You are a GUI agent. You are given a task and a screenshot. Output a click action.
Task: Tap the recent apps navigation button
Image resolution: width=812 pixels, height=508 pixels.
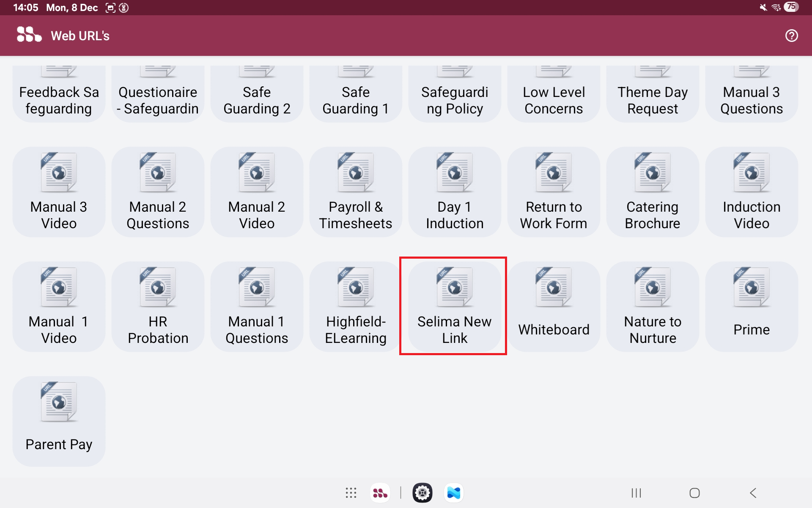click(x=636, y=493)
